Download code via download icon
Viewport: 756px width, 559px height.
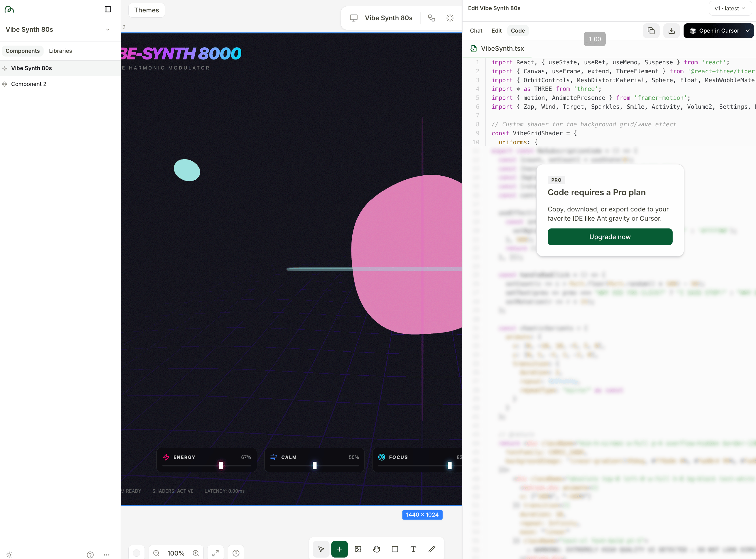[671, 31]
